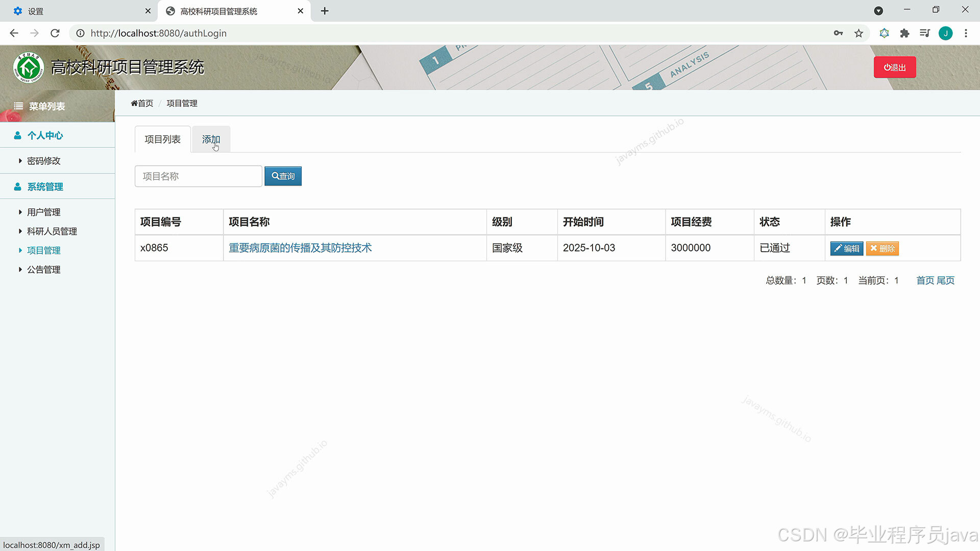The image size is (980, 551).
Task: Select the 高校科研项目管理系统 browser tab
Action: tap(234, 11)
